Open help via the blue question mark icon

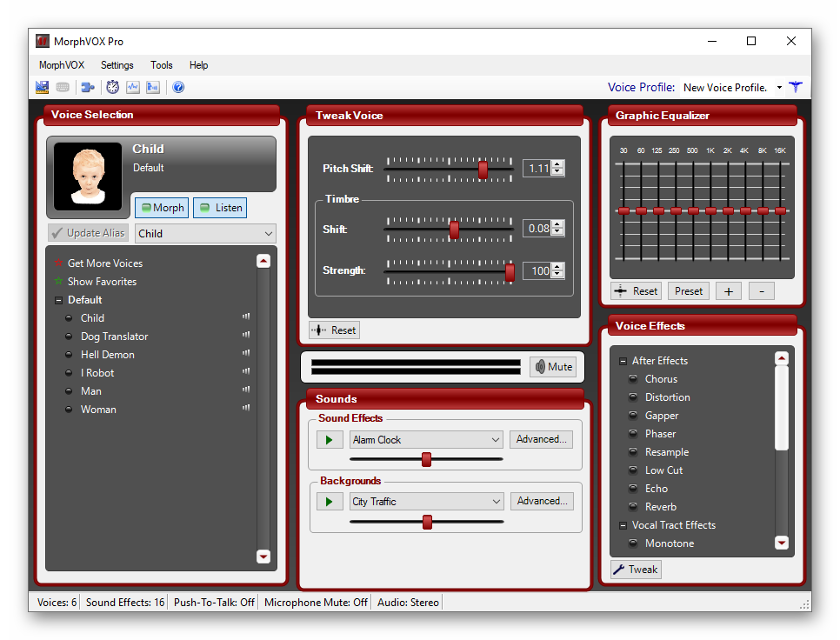(x=178, y=87)
